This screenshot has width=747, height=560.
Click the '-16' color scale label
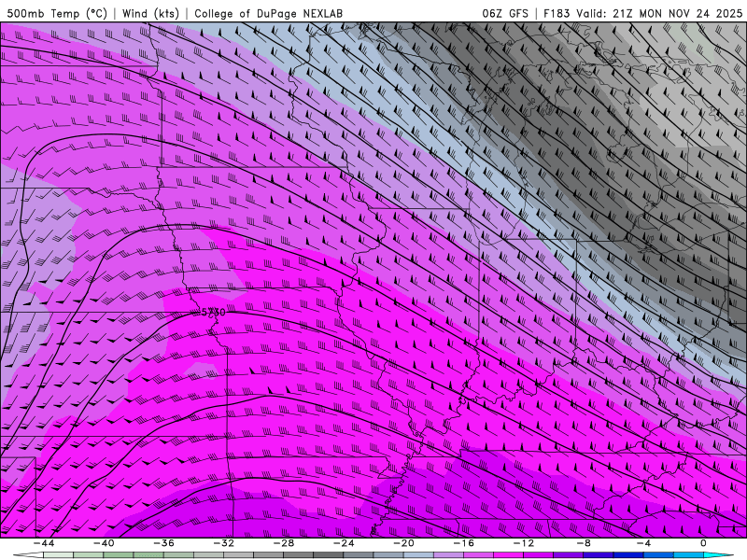click(x=463, y=543)
